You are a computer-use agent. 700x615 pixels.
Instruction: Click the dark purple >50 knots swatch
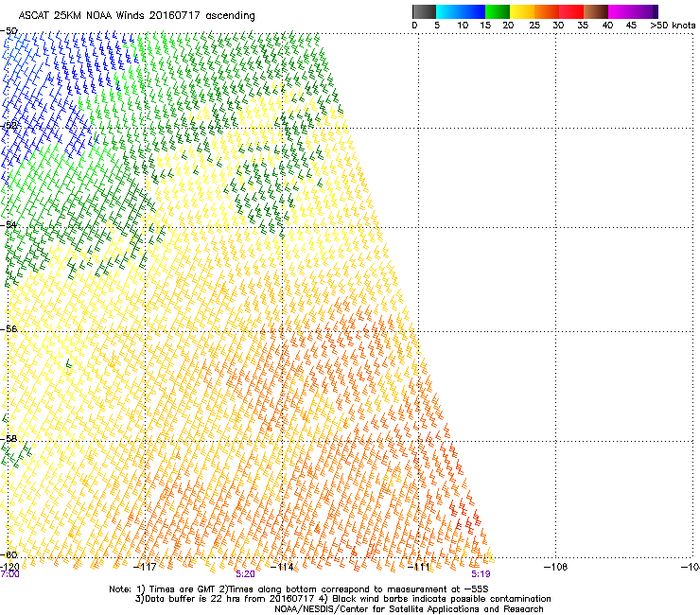click(656, 11)
